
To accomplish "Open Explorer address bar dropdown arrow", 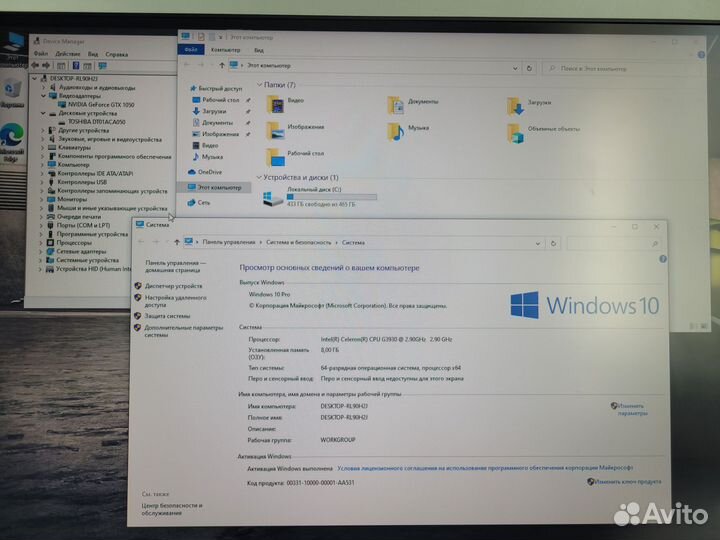I will point(515,68).
